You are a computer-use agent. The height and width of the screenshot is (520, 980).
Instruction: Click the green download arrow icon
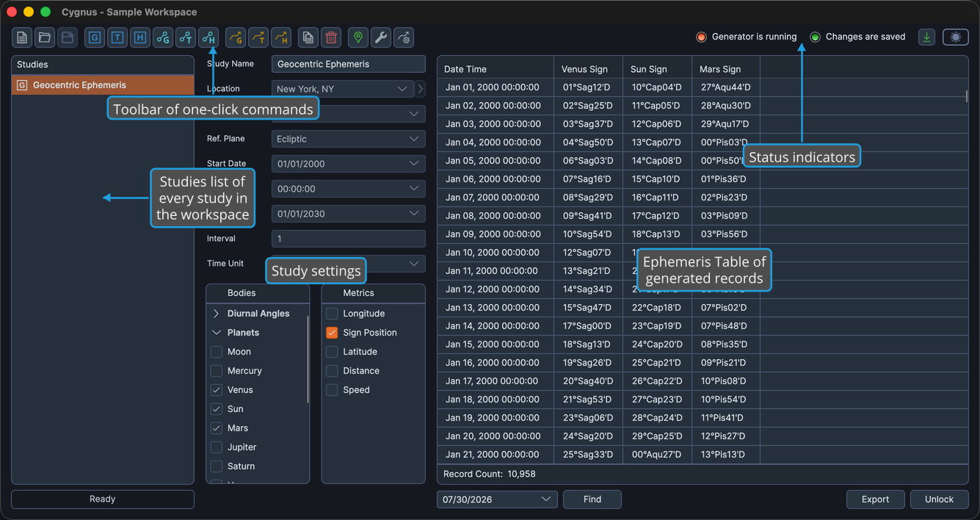point(927,37)
